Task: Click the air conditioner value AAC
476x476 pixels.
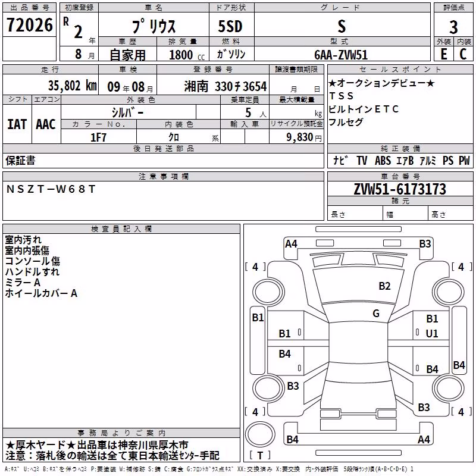Action: [x=46, y=124]
